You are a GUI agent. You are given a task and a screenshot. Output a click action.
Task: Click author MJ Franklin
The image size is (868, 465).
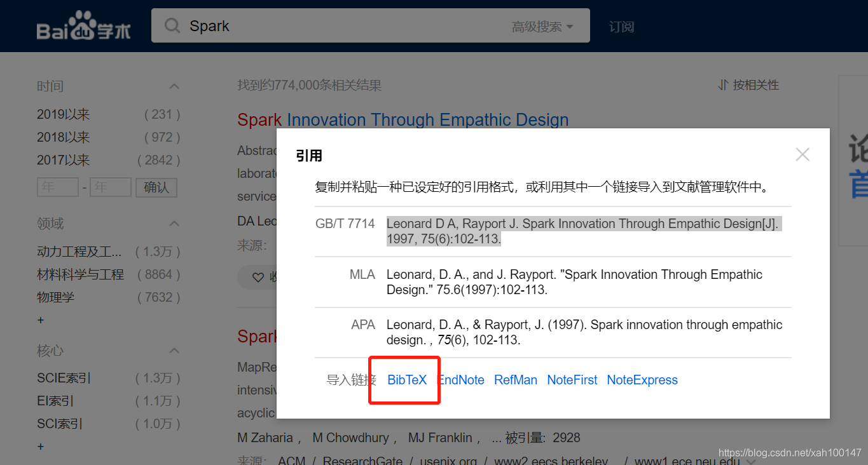[440, 438]
